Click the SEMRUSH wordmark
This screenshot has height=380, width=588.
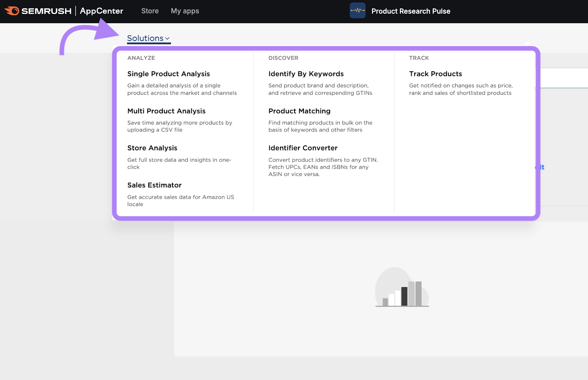[46, 11]
